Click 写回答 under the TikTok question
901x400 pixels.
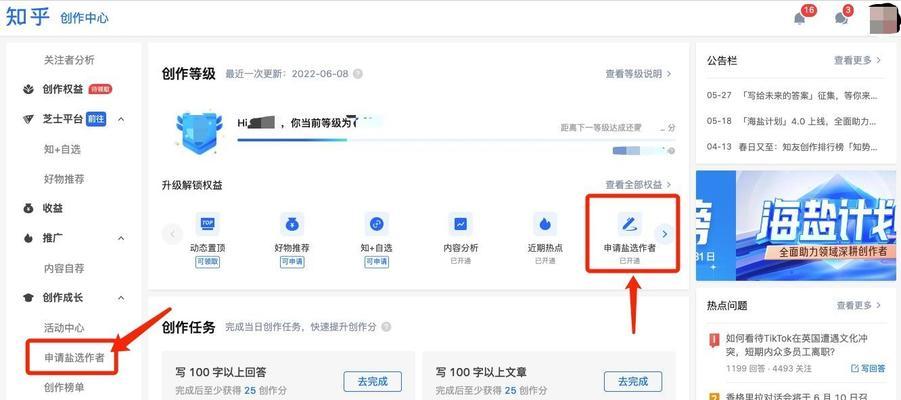pos(868,368)
